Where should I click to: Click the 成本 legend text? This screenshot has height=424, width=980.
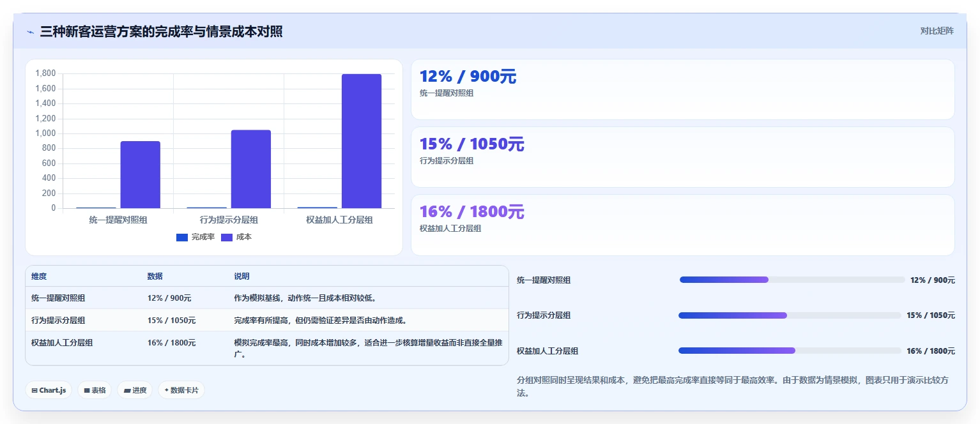[244, 237]
